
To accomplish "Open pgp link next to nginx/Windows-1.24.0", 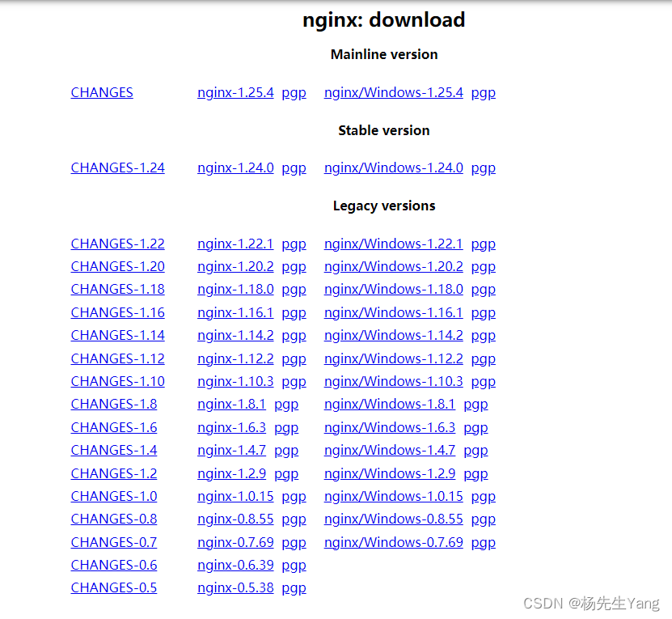I will pos(484,169).
